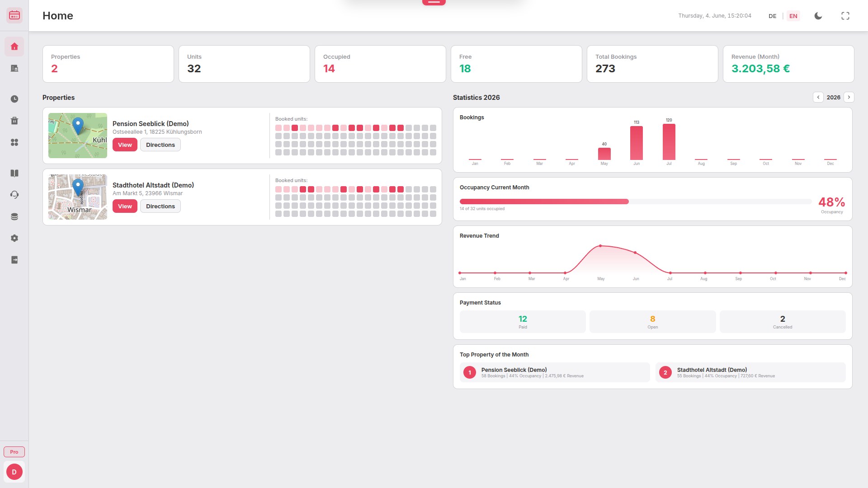Click the May point on Revenue Trend
868x488 pixels.
tap(600, 246)
